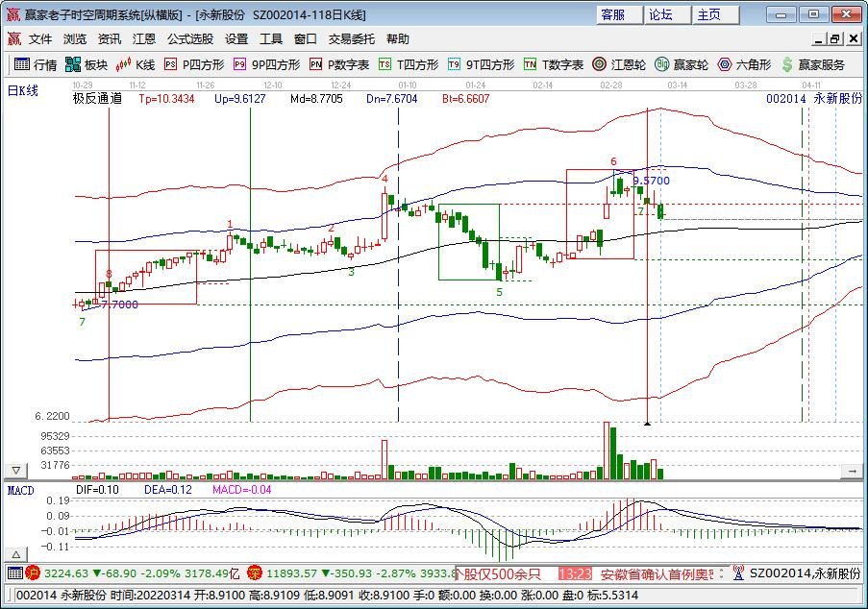The image size is (868, 609).
Task: Click the Dn=7.6704 indicator value
Action: (392, 98)
